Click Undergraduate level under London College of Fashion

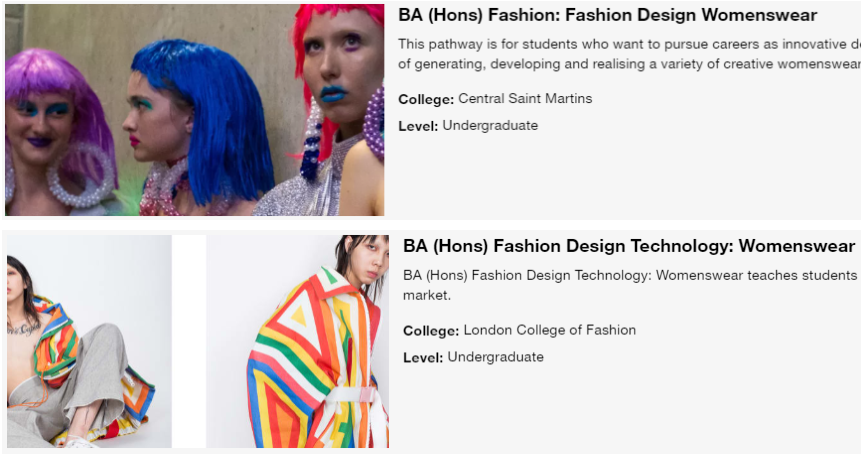tap(495, 357)
